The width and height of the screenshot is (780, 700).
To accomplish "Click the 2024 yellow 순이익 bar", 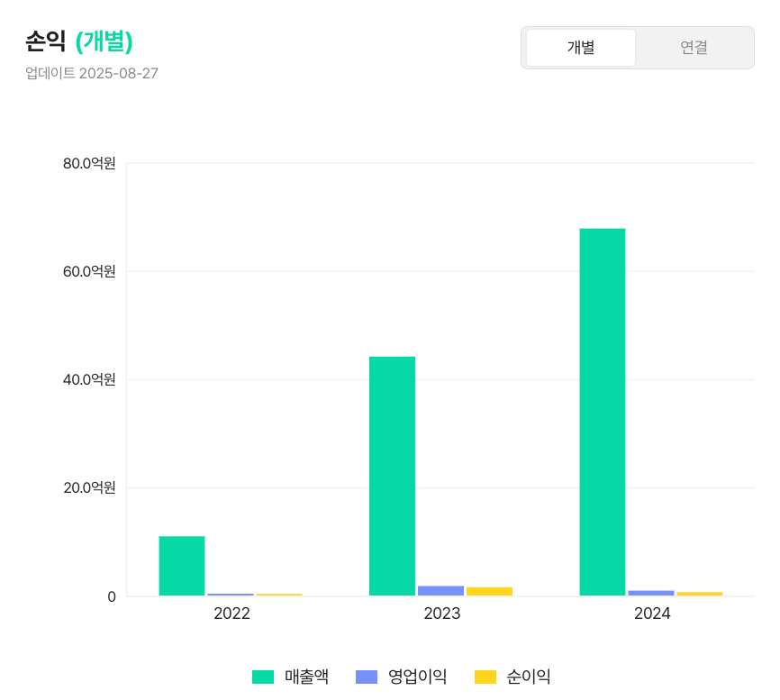I will (700, 594).
